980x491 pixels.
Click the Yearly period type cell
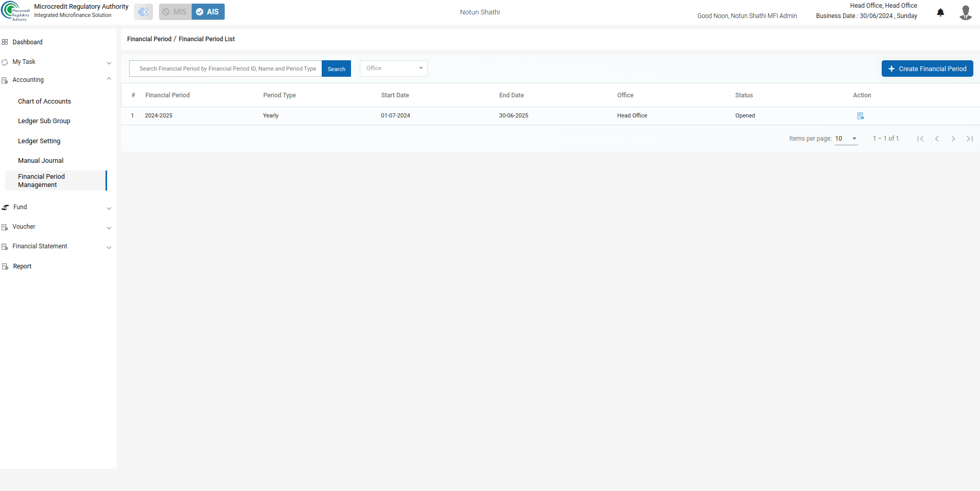point(271,116)
